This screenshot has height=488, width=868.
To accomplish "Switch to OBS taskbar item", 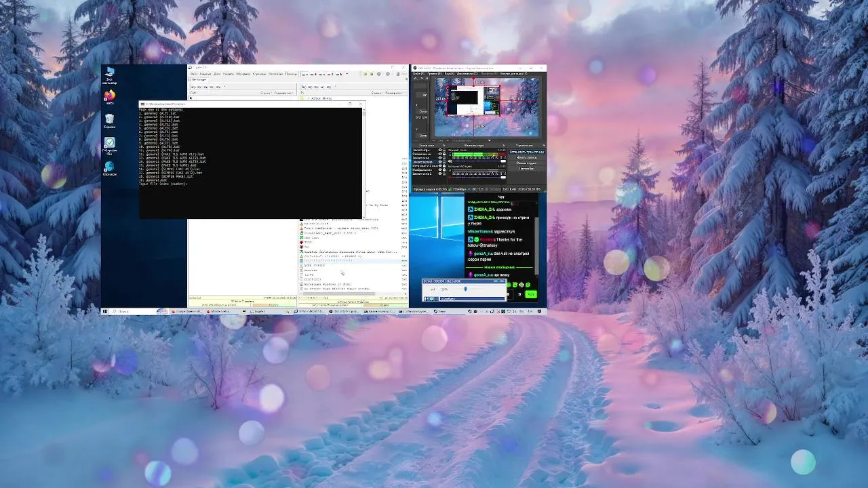I will (x=345, y=311).
